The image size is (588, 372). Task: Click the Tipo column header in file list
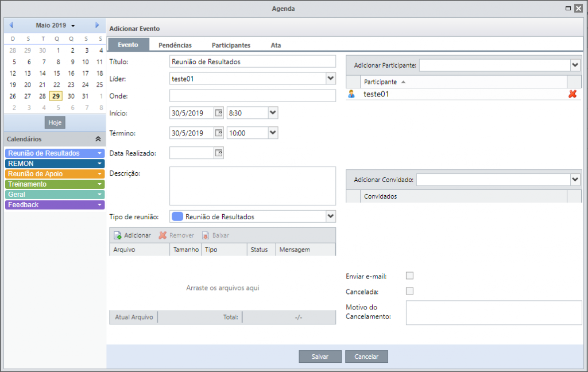click(225, 249)
